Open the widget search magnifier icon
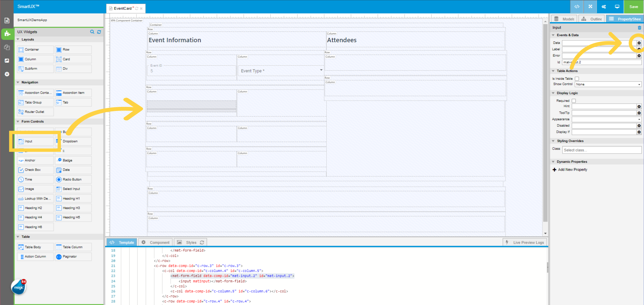This screenshot has height=305, width=644. [92, 32]
